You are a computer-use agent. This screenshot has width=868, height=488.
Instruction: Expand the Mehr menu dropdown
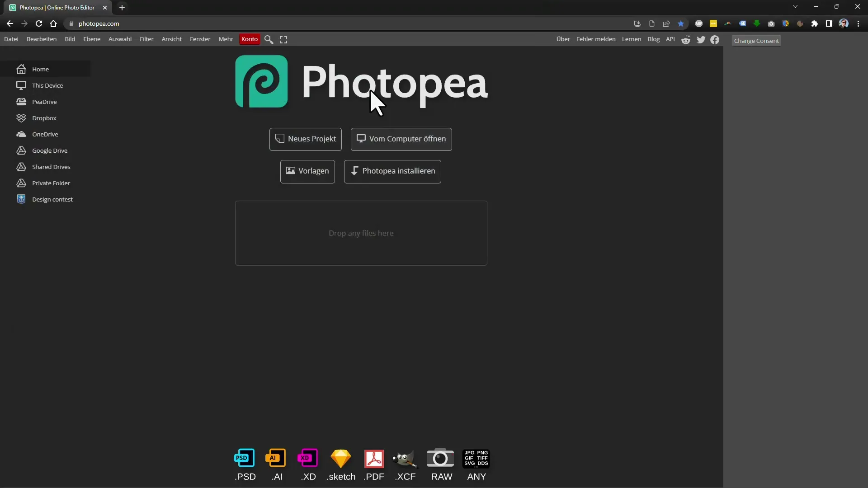225,39
